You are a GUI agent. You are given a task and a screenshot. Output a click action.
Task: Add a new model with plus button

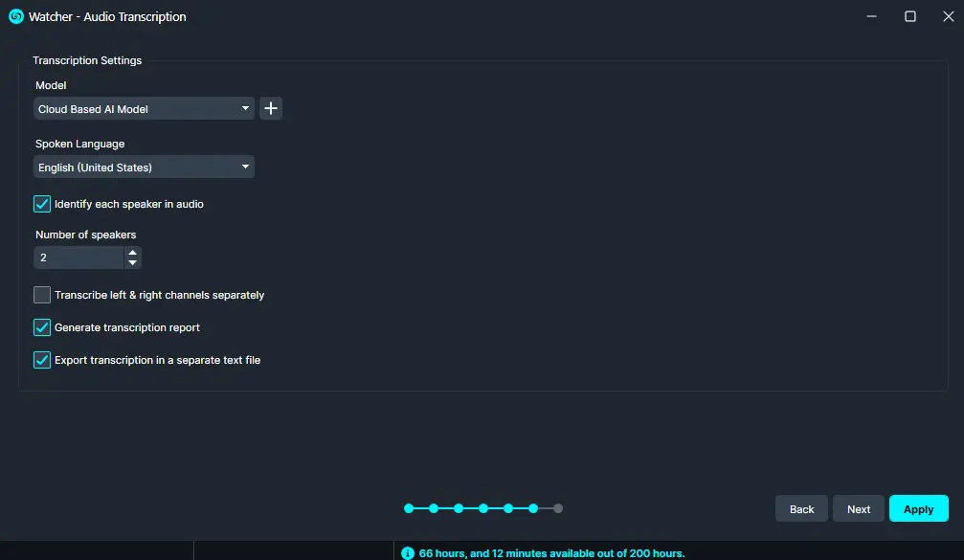click(x=271, y=109)
